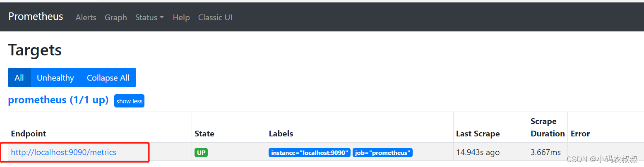Open the Help link
This screenshot has width=644, height=167.
click(x=181, y=17)
